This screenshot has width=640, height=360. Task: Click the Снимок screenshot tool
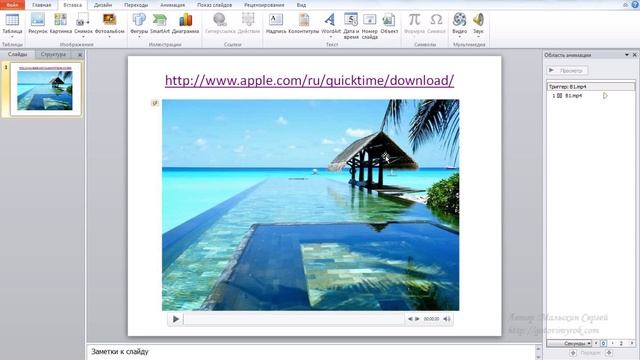[x=83, y=20]
